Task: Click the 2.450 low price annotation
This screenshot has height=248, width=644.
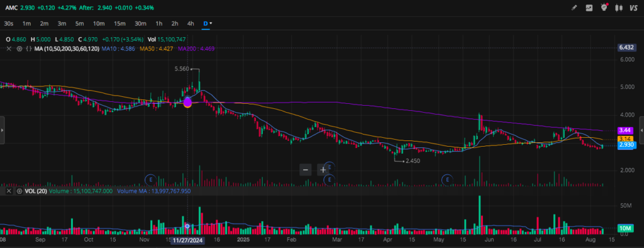Action: click(x=413, y=161)
